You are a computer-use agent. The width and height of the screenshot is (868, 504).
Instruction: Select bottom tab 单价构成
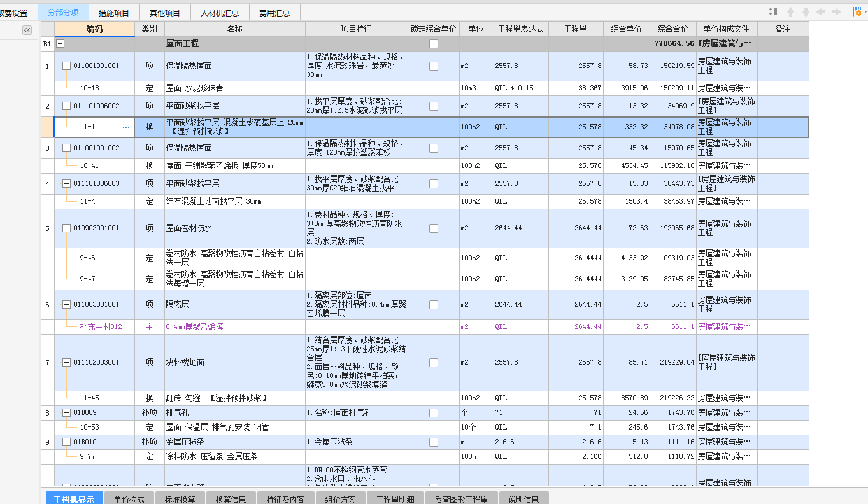point(129,498)
